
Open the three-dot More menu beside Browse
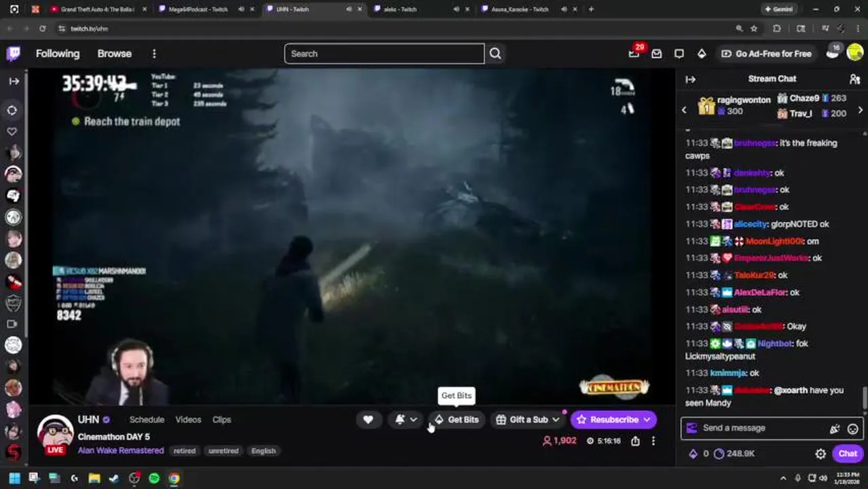pos(154,54)
